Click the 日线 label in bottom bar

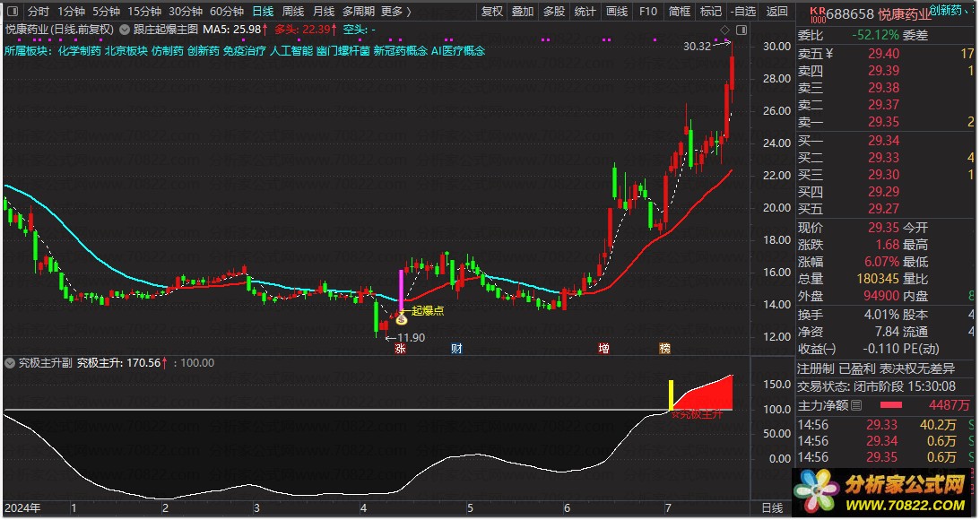coord(772,507)
